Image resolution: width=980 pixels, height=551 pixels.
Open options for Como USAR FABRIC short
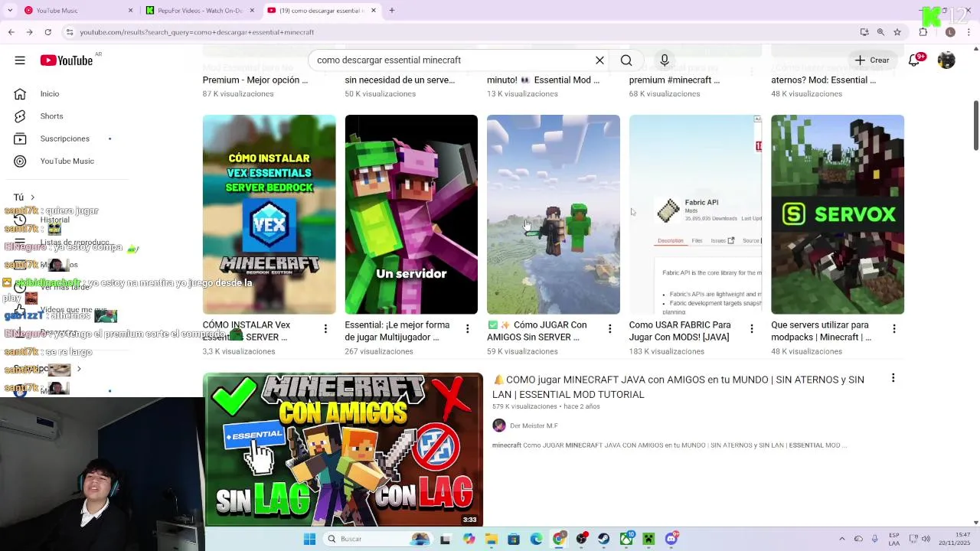(x=752, y=329)
